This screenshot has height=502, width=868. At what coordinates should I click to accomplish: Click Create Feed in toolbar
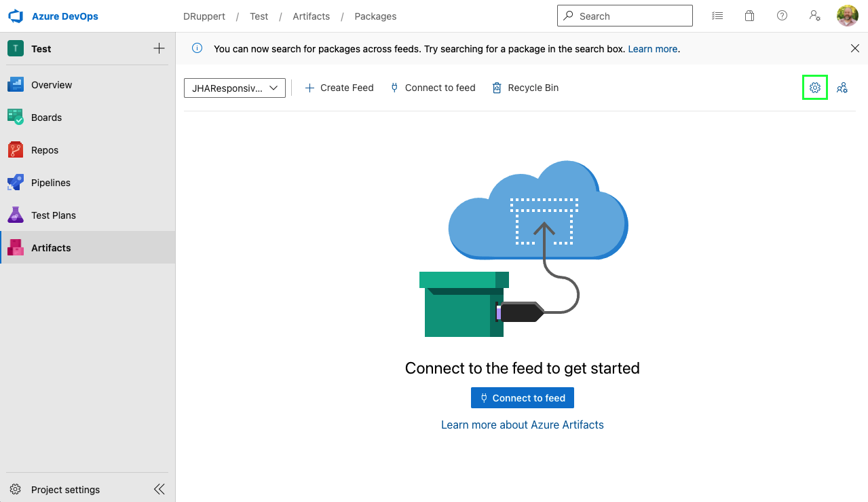pyautogui.click(x=339, y=88)
